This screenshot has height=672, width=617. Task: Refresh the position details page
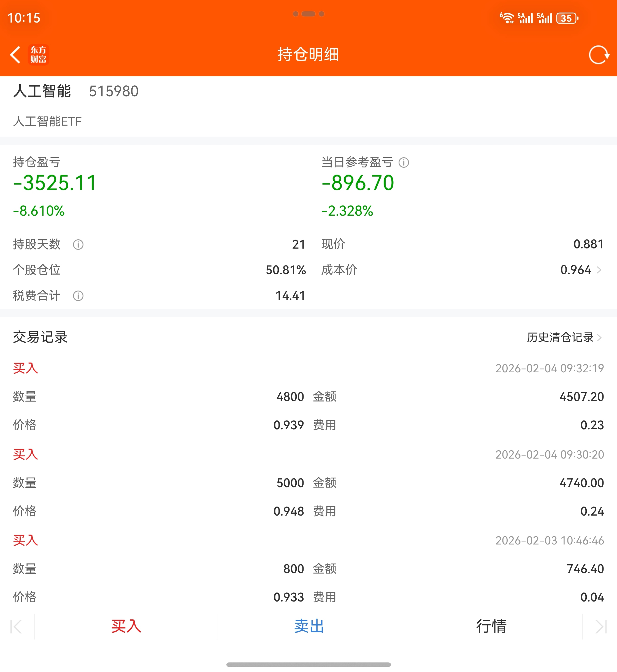point(599,55)
